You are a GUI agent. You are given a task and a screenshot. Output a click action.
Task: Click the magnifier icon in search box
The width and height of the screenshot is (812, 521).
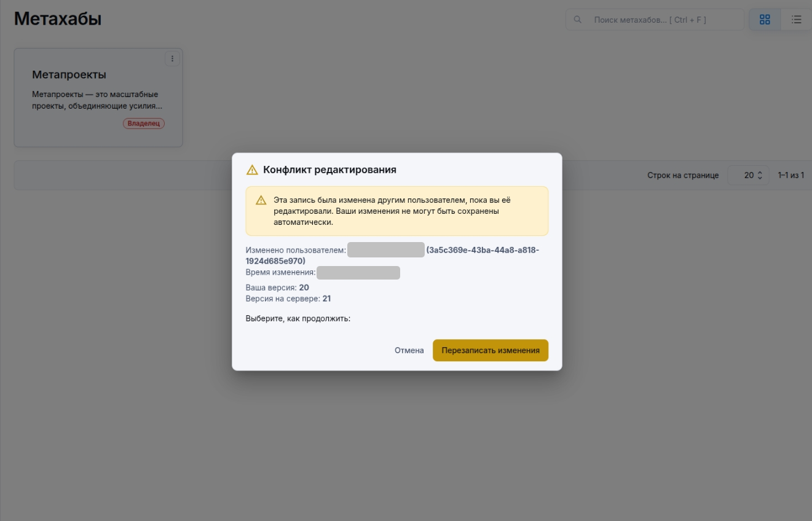coord(578,20)
